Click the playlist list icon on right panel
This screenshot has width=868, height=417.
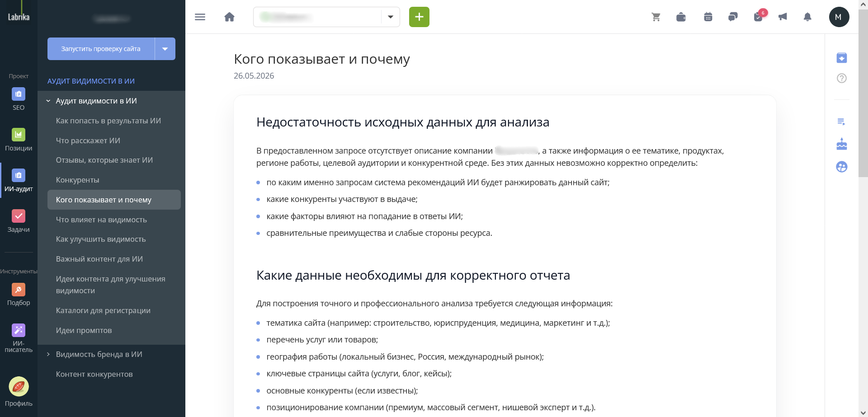[x=841, y=122]
